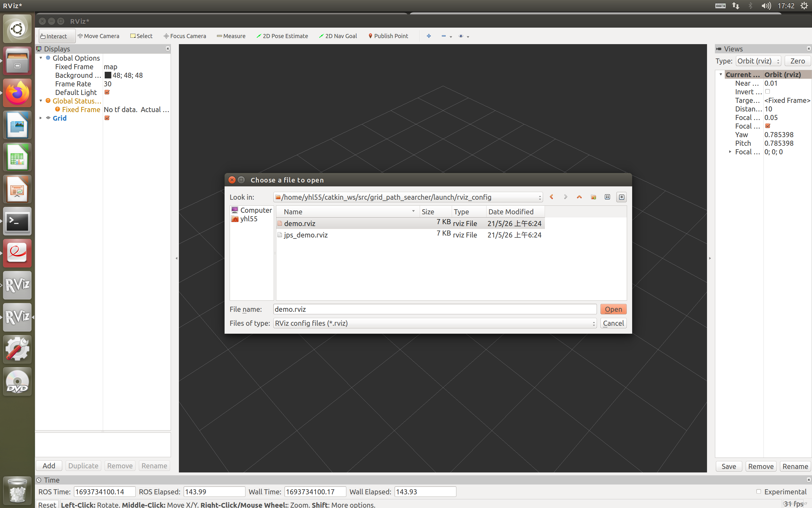Open the Look in path dropdown
Image resolution: width=812 pixels, height=508 pixels.
[408, 197]
